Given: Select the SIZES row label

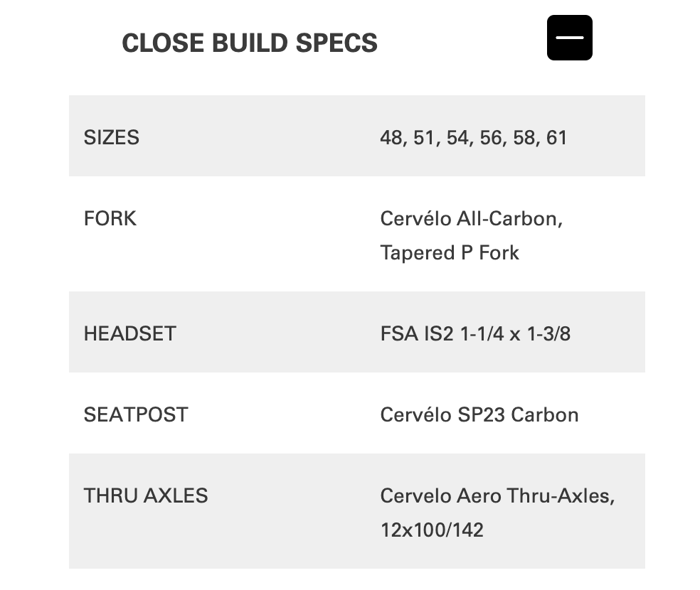Looking at the screenshot, I should click(112, 137).
